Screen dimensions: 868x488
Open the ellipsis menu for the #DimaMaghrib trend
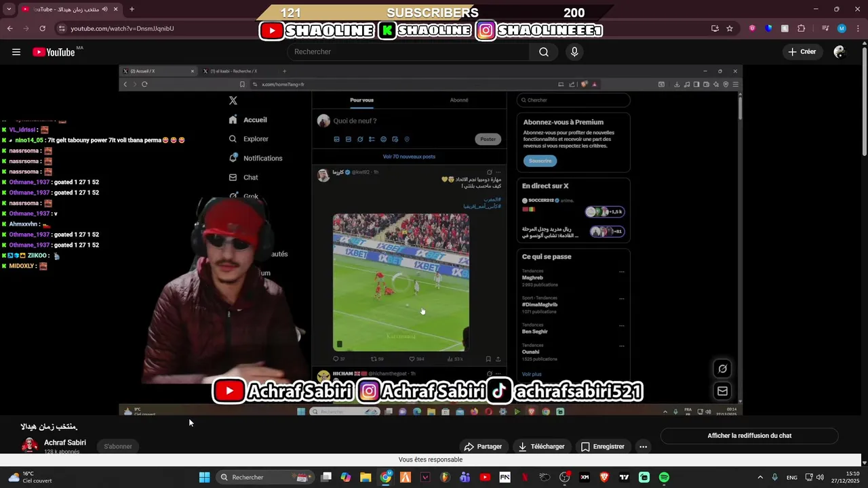[621, 299]
